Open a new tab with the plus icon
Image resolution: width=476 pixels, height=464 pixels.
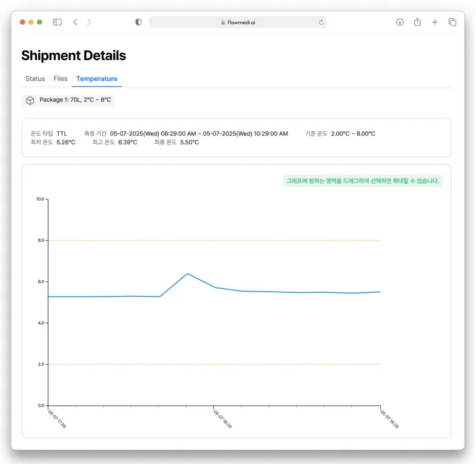tap(435, 22)
